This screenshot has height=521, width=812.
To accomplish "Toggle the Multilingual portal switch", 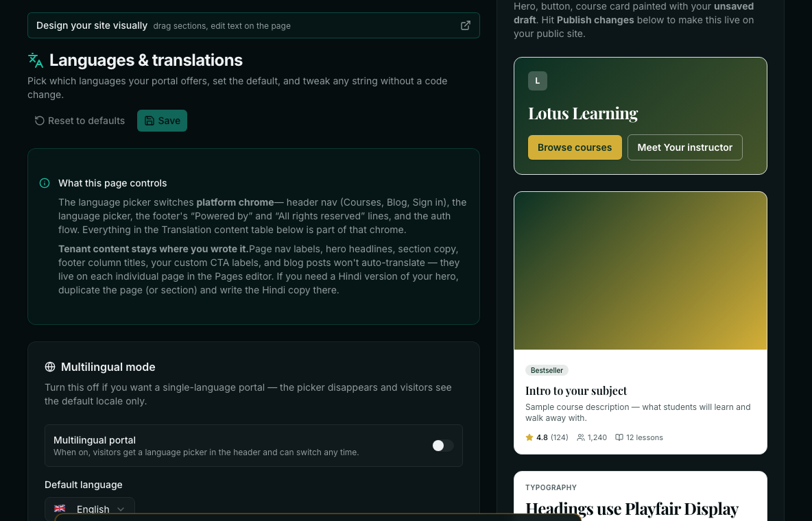I will (x=443, y=446).
